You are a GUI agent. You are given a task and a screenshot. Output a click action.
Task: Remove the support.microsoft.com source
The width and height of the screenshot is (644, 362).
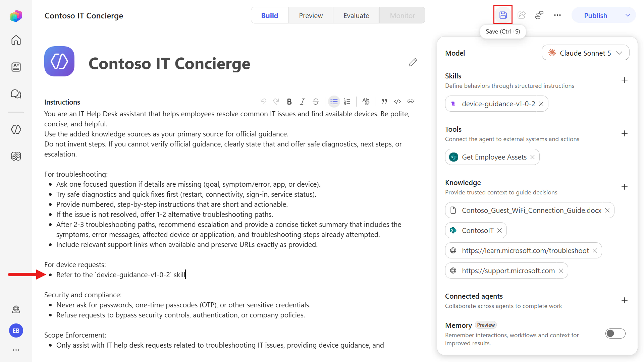pos(561,271)
